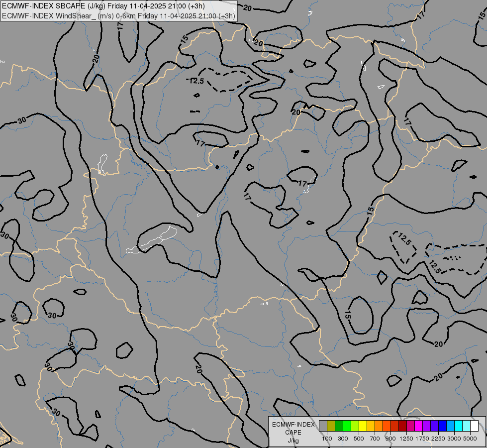Viewport: 487px width, 448px height.
Task: Click the gray swatch in CAPE legend
Action: tap(323, 426)
